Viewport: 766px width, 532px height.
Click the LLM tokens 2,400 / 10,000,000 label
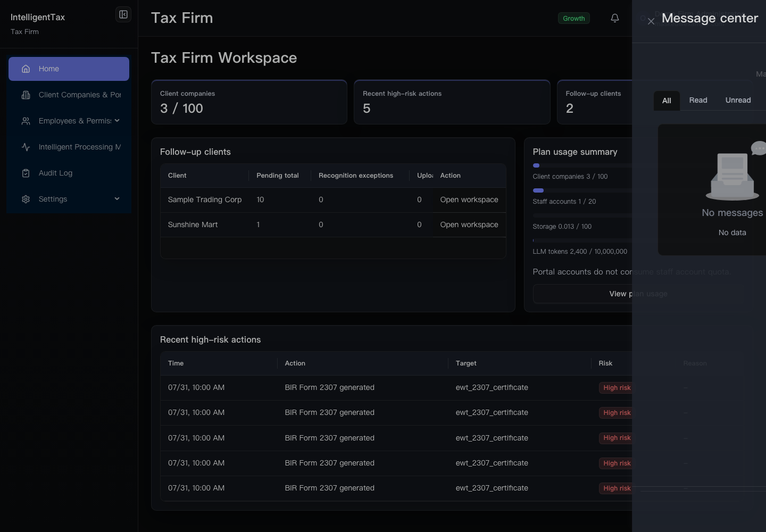(580, 252)
